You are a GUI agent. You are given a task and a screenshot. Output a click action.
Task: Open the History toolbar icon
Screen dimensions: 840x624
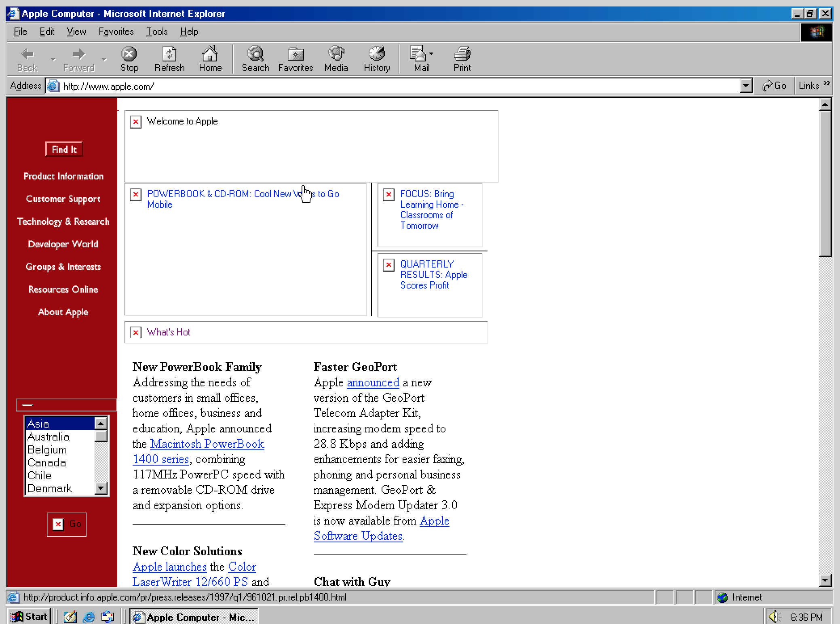tap(376, 54)
